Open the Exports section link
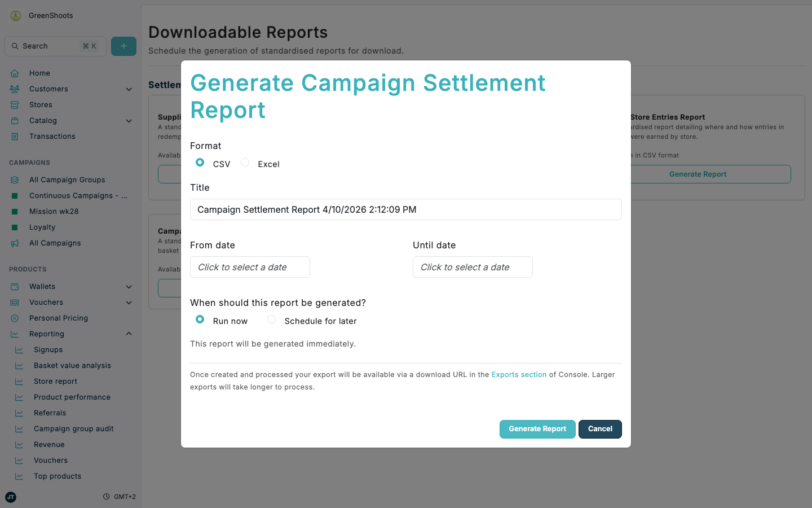This screenshot has height=508, width=812. [519, 374]
